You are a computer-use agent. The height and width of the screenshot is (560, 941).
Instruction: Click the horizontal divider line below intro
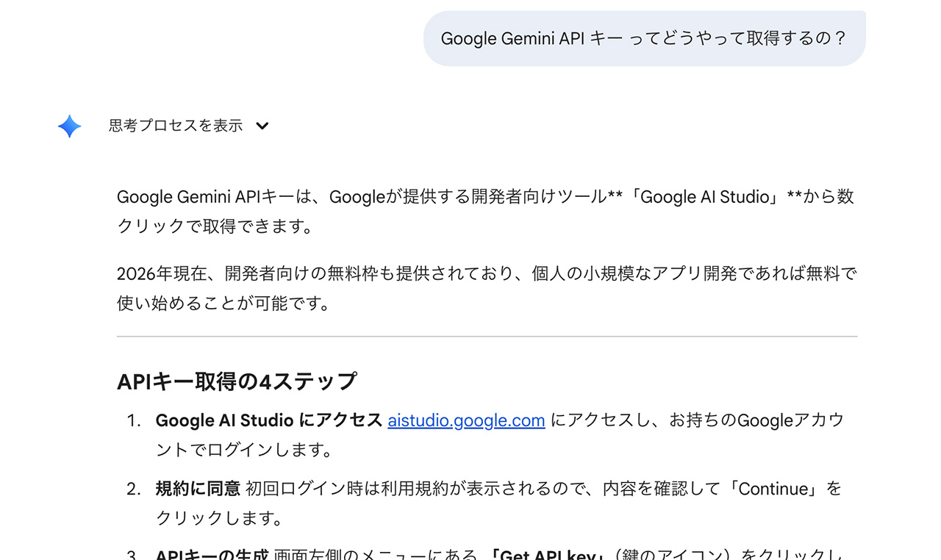(x=487, y=337)
